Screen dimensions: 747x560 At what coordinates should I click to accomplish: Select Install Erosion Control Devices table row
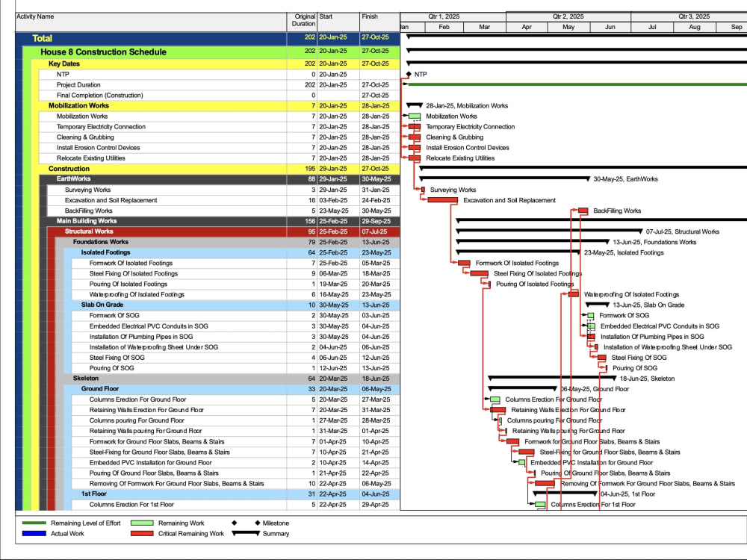(x=219, y=148)
